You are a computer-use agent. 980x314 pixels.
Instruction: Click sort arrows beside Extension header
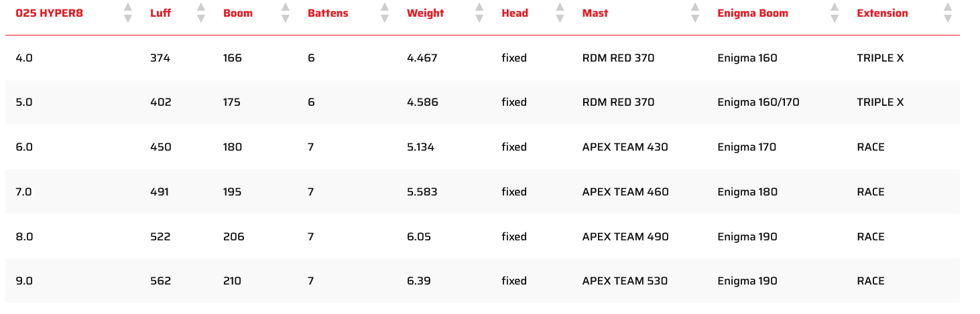tap(947, 13)
